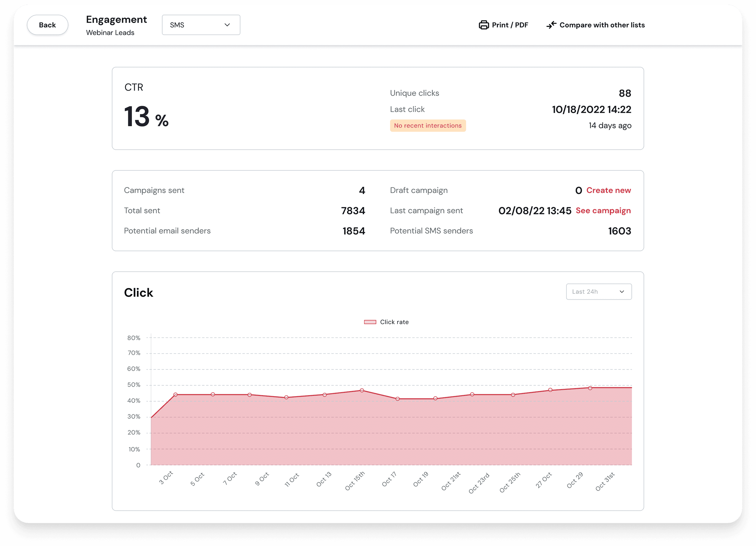Click the SMS dropdown chevron arrow
Screen dimensions: 756x546
[227, 25]
